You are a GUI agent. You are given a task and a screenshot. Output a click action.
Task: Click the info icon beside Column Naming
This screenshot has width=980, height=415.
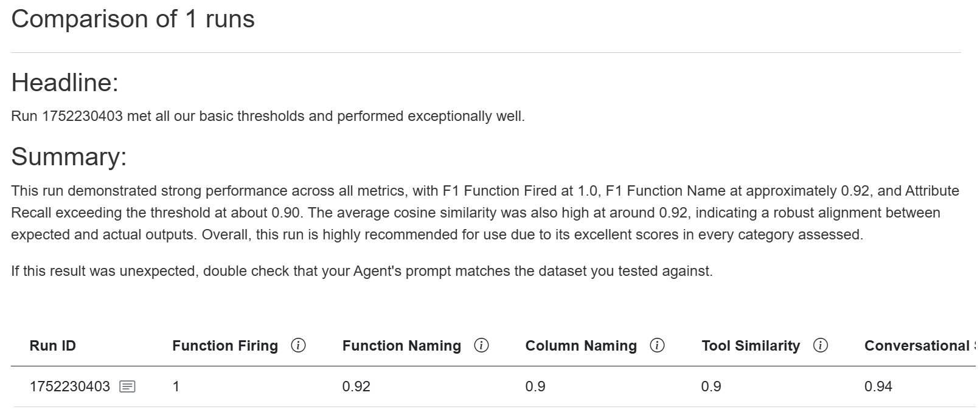pos(657,346)
